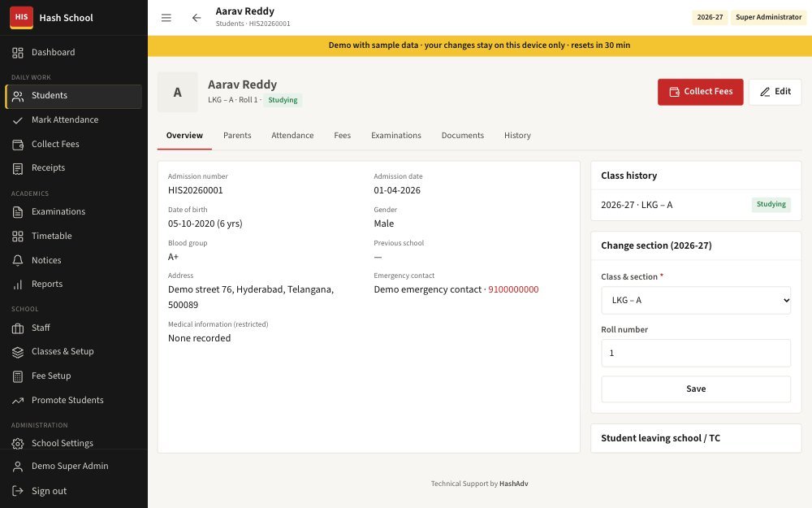Click the Demo Super Admin user icon
This screenshot has height=508, width=812.
point(18,467)
